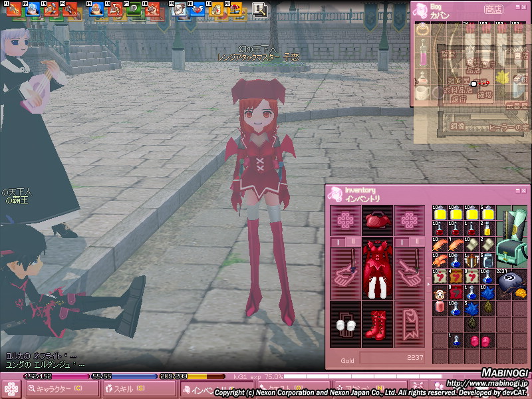This screenshot has height=399, width=532.
Task: Select first yellow potion stack of 10
Action: click(x=440, y=213)
